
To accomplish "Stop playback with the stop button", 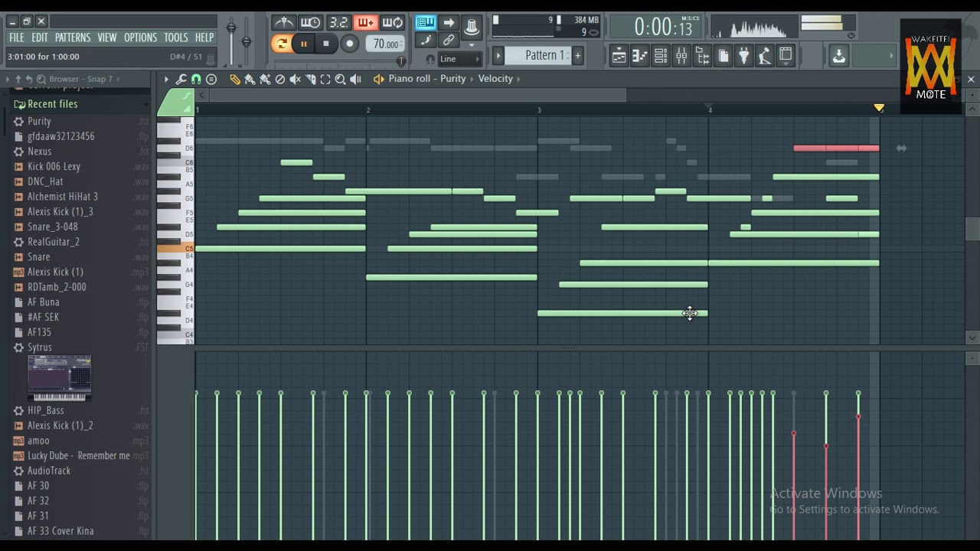I will click(325, 44).
